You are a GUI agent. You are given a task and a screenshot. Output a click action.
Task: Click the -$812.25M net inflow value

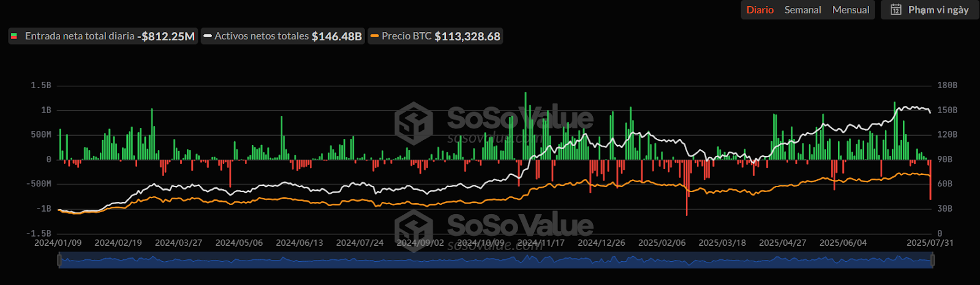(x=166, y=36)
